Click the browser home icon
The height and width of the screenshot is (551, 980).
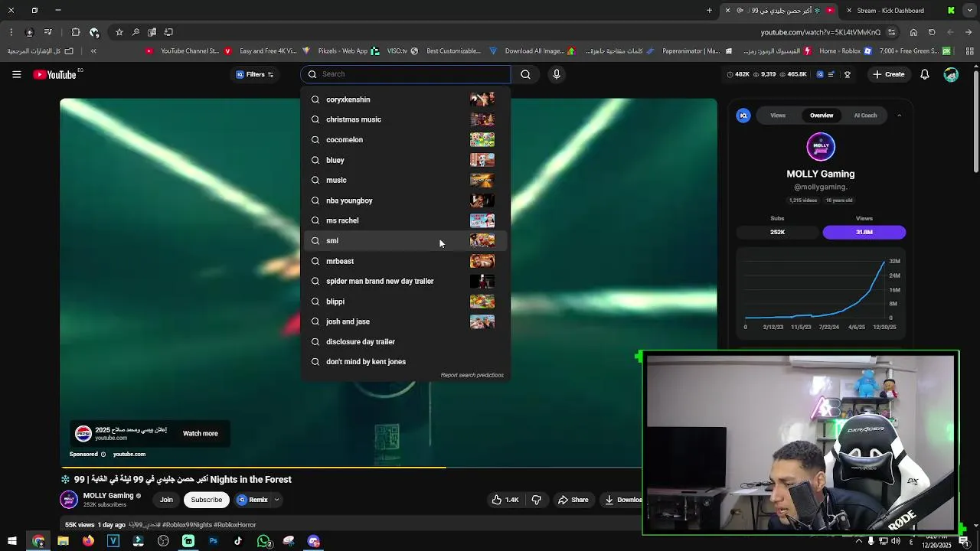point(913,32)
